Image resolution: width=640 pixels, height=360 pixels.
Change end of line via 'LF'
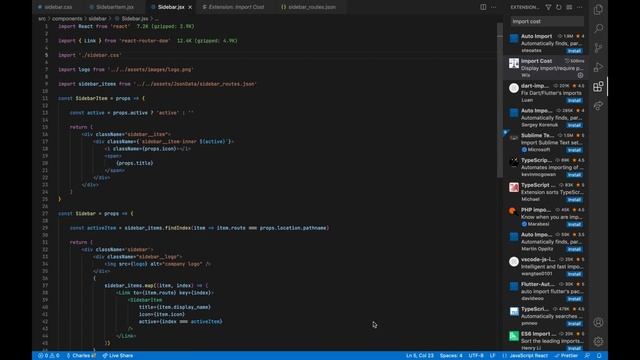493,356
